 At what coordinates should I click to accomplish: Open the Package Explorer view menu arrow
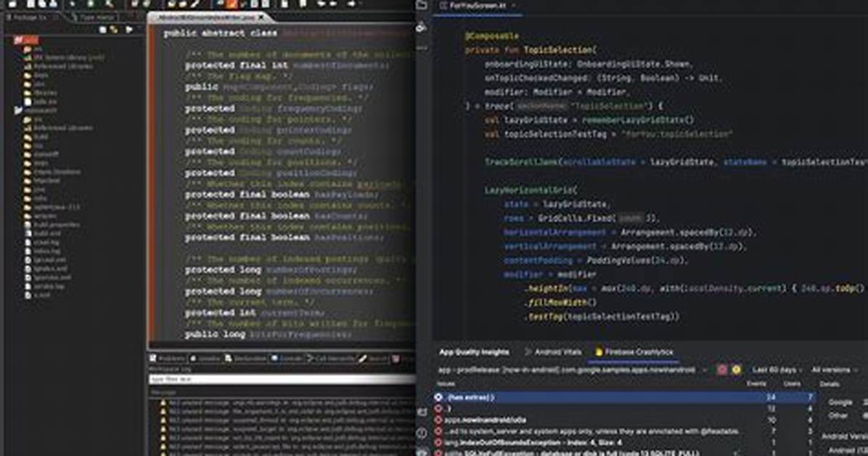coord(129,29)
